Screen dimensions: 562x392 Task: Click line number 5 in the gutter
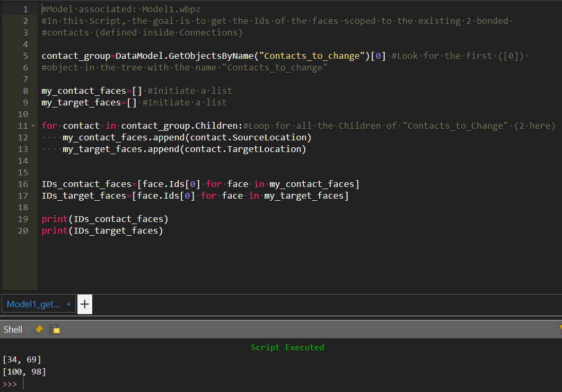[25, 56]
